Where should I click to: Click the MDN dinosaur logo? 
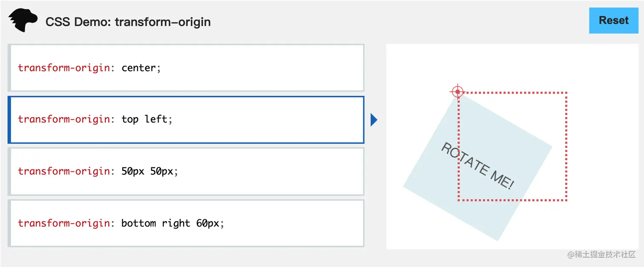[23, 21]
